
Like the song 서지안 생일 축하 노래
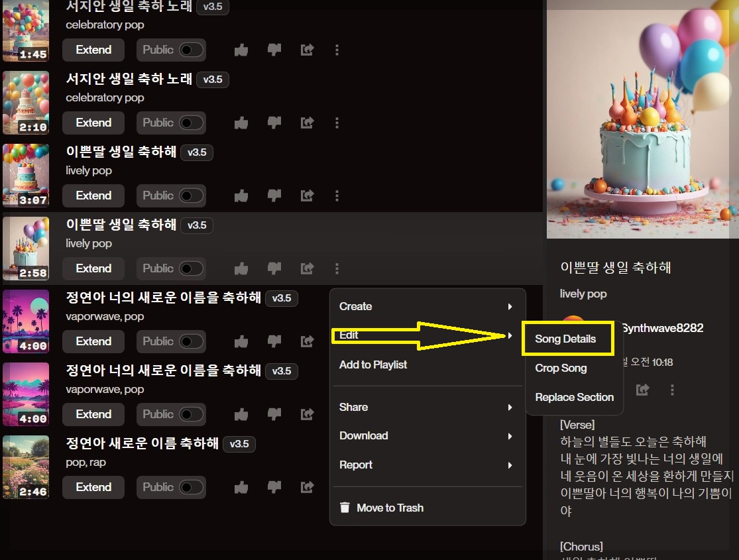click(x=241, y=50)
